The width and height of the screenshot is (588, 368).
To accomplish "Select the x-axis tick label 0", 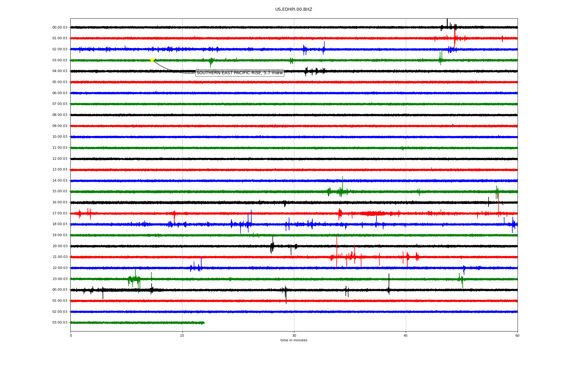I will click(x=71, y=335).
